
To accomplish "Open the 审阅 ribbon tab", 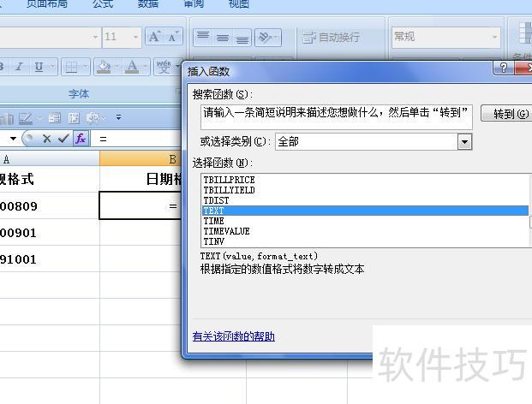I will (194, 4).
